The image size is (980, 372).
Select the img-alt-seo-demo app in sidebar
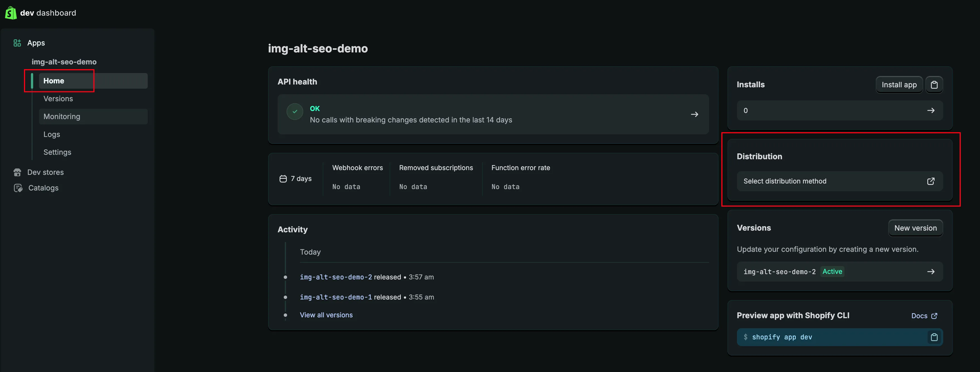pyautogui.click(x=64, y=62)
